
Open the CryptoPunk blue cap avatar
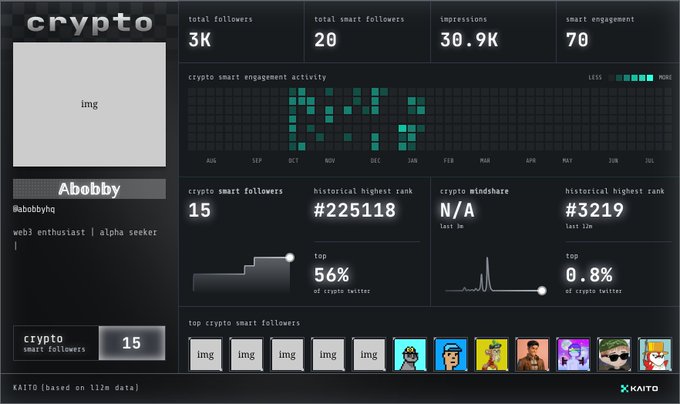pyautogui.click(x=451, y=354)
